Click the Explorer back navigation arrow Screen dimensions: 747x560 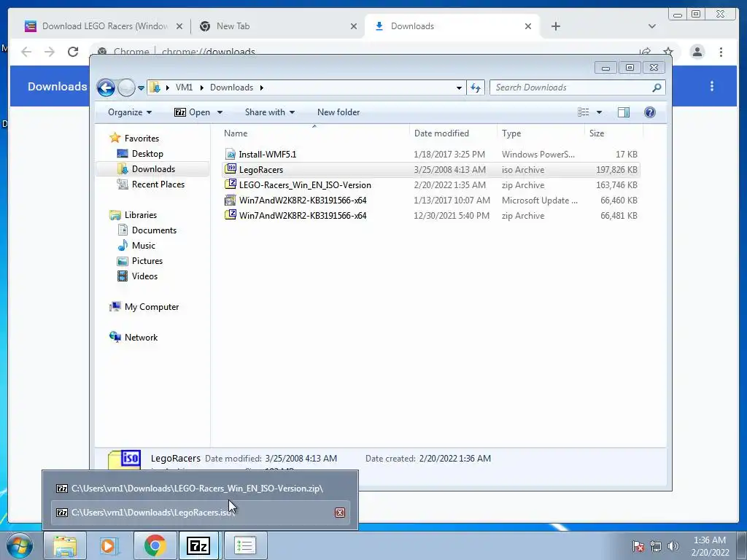coord(106,87)
